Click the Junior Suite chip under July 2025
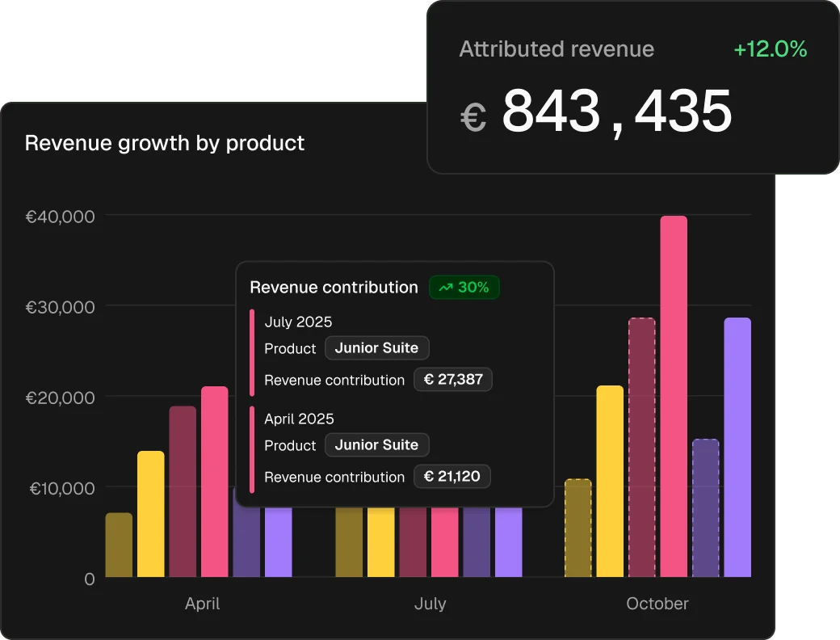 (376, 347)
